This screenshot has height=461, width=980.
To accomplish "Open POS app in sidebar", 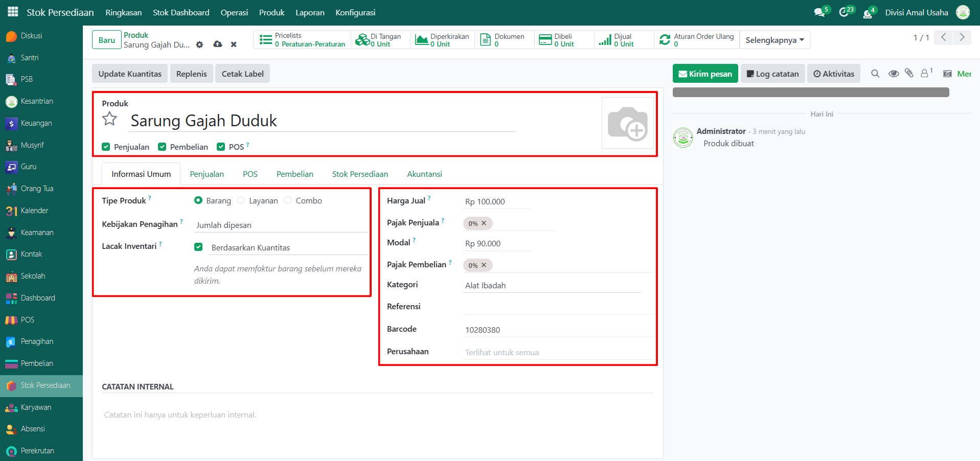I will pyautogui.click(x=28, y=320).
